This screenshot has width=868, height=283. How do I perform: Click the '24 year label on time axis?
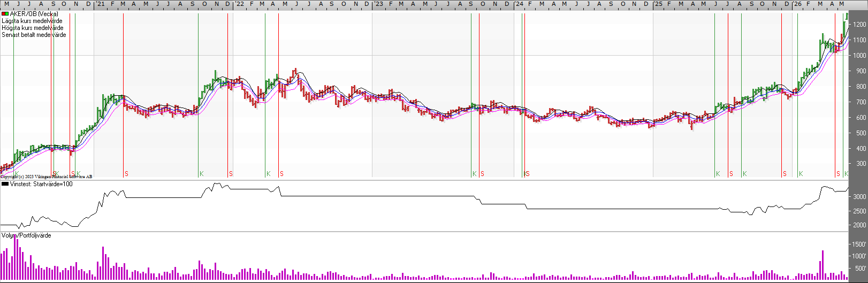(x=519, y=4)
